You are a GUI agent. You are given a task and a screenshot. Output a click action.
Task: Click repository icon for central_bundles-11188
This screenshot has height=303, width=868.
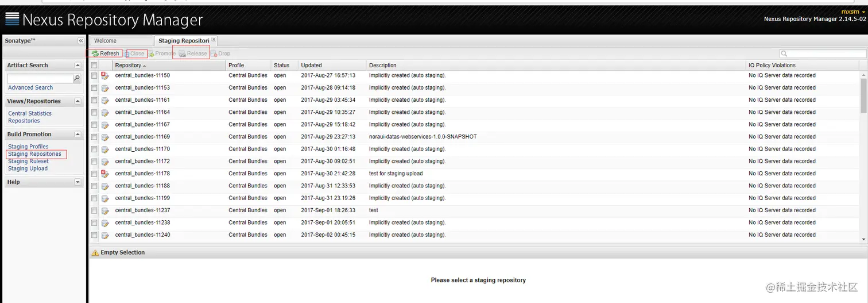[105, 186]
